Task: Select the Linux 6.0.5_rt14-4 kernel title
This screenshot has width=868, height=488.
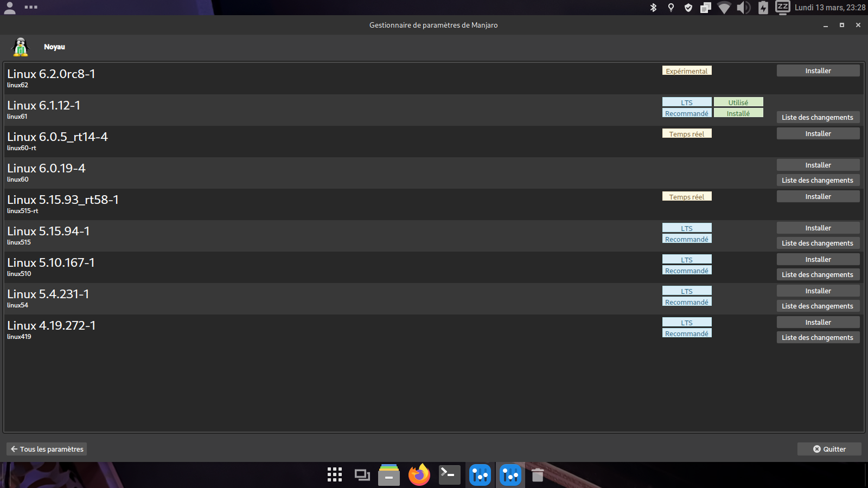Action: pos(58,137)
